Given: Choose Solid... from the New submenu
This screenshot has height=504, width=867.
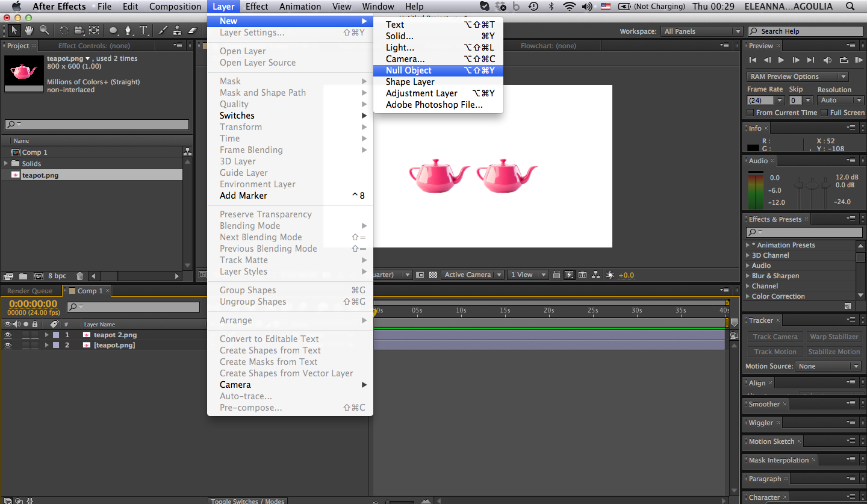Looking at the screenshot, I should pyautogui.click(x=438, y=36).
